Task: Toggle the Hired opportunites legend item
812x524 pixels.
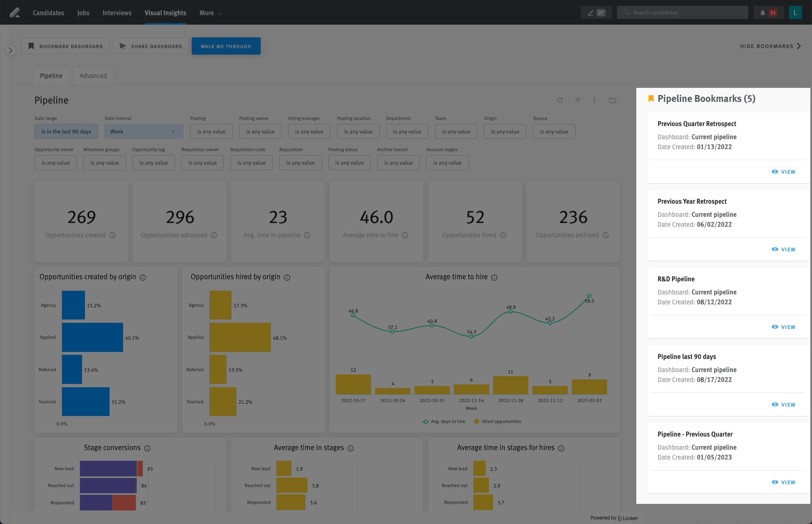Action: [x=497, y=421]
